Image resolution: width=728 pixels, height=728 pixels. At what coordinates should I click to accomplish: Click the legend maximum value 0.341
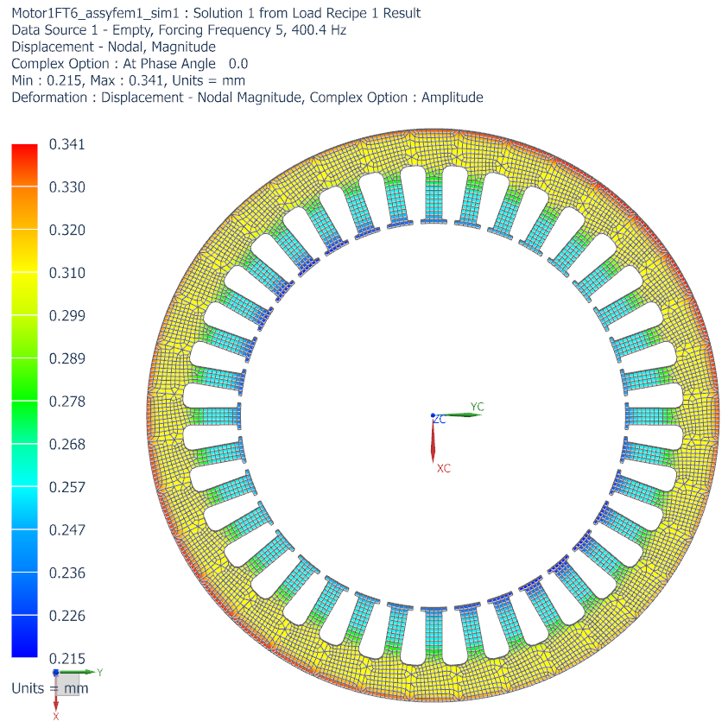pos(66,144)
